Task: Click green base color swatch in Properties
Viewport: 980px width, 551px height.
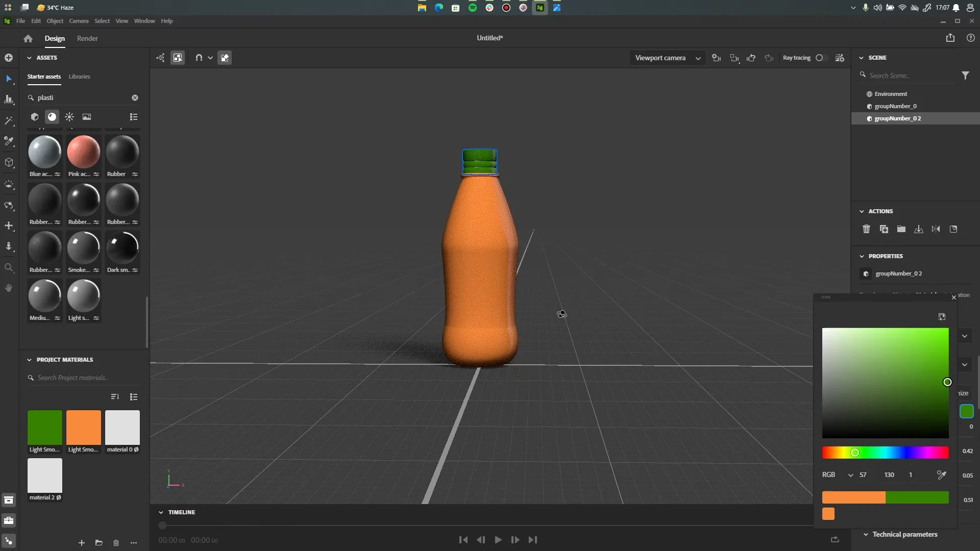Action: click(x=966, y=411)
